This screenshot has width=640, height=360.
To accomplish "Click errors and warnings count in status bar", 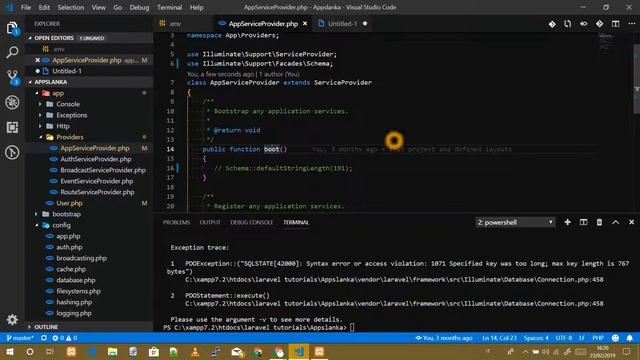I will tap(64, 338).
